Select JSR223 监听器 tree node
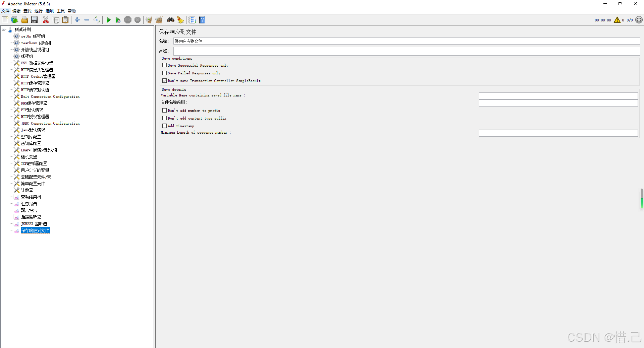Viewport: 644px width, 348px height. 34,224
